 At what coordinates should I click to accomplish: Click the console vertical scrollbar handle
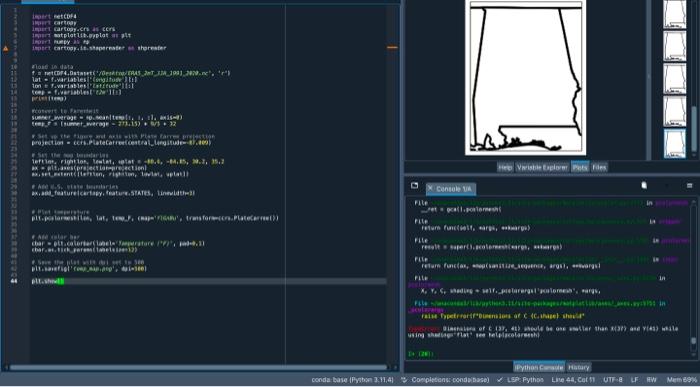[x=693, y=341]
